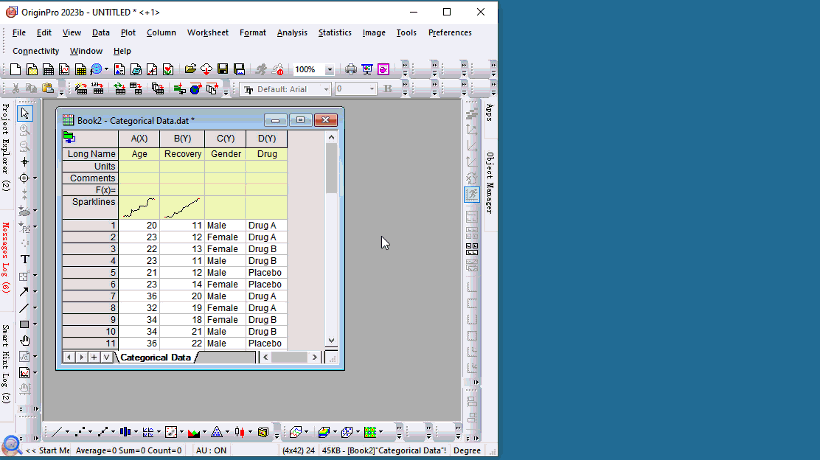Screen dimensions: 820x460
Task: Select the Pointer tool in the left toolbar
Action: tap(25, 113)
